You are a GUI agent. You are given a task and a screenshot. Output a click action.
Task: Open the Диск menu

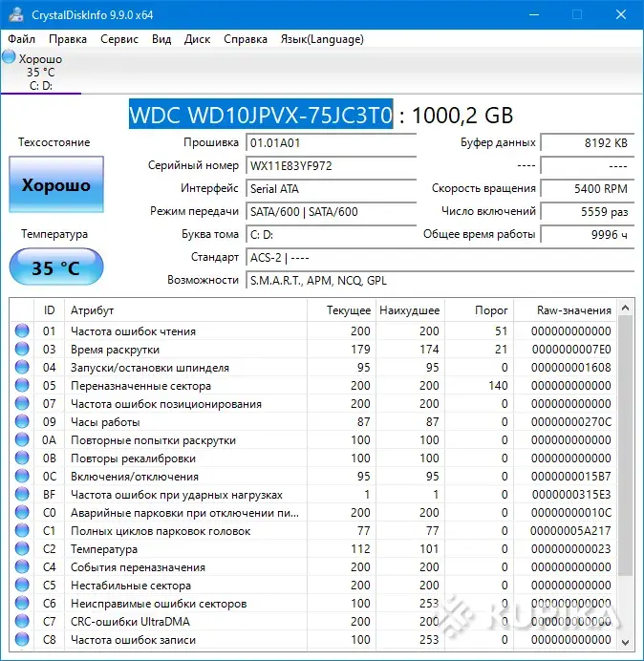coord(197,39)
